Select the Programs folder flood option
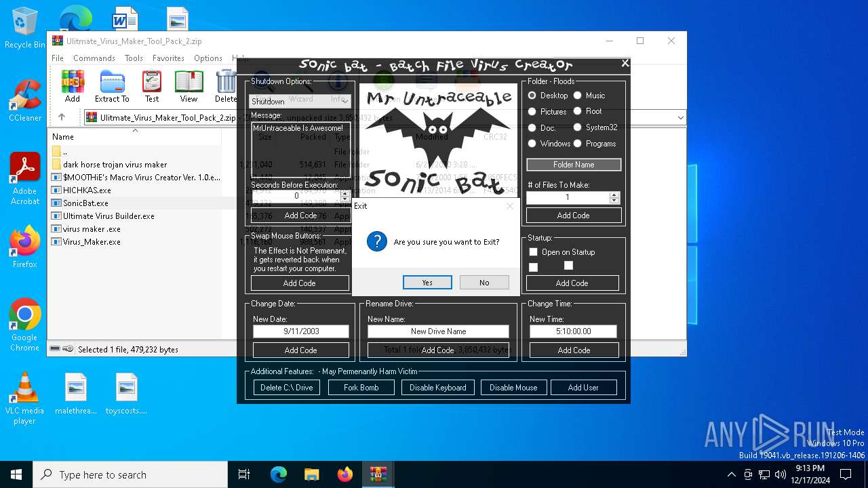 pyautogui.click(x=578, y=144)
